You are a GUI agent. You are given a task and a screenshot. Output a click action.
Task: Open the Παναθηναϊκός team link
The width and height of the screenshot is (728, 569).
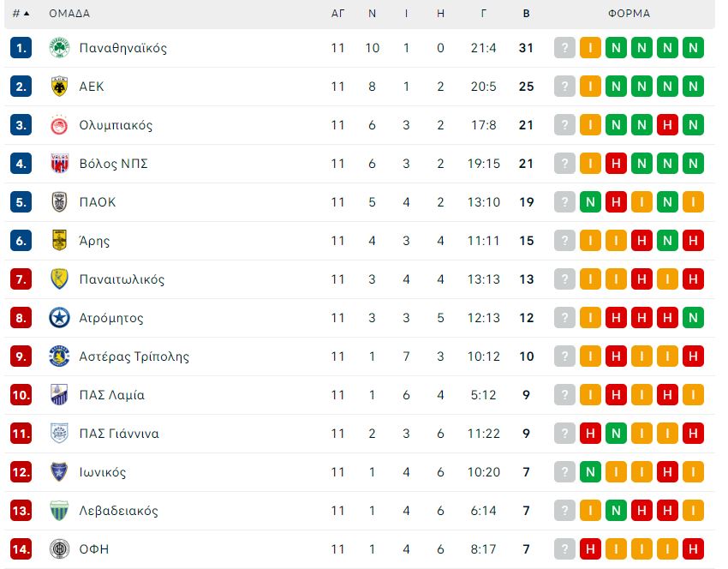[123, 48]
